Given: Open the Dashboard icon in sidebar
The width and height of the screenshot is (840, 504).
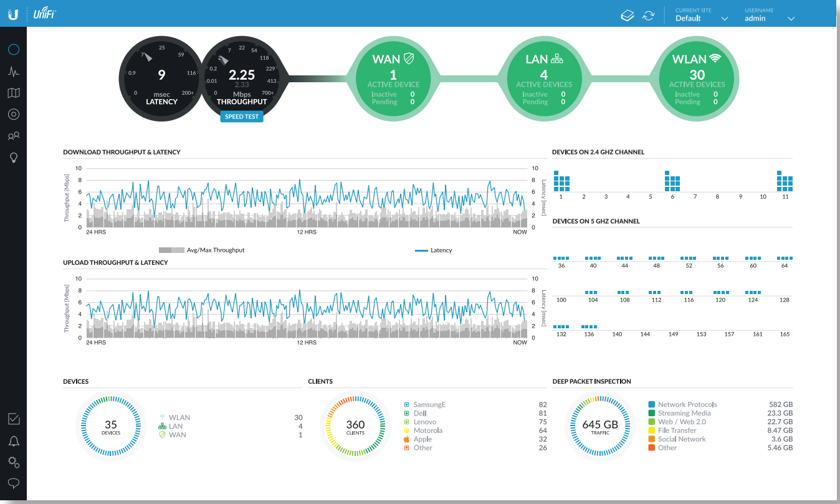Looking at the screenshot, I should point(14,50).
